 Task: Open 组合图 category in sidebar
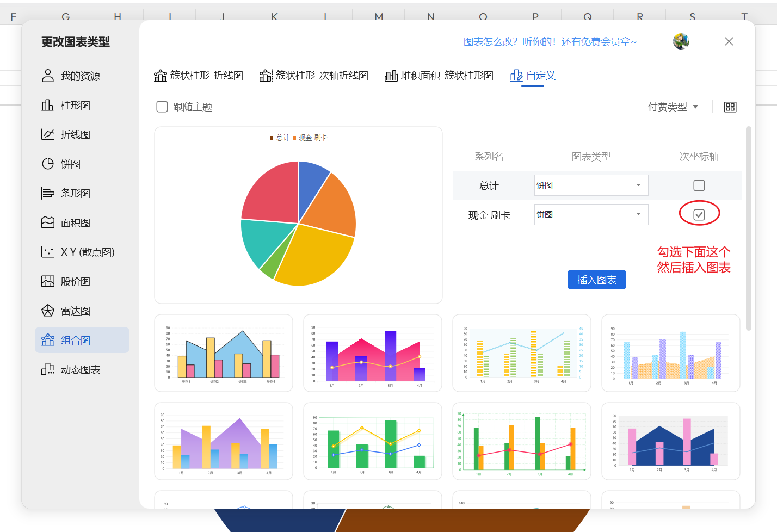(x=82, y=340)
